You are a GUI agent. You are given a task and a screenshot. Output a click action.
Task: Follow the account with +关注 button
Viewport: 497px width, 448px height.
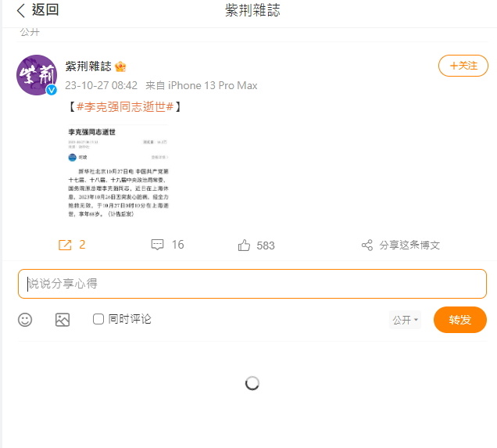click(x=463, y=66)
